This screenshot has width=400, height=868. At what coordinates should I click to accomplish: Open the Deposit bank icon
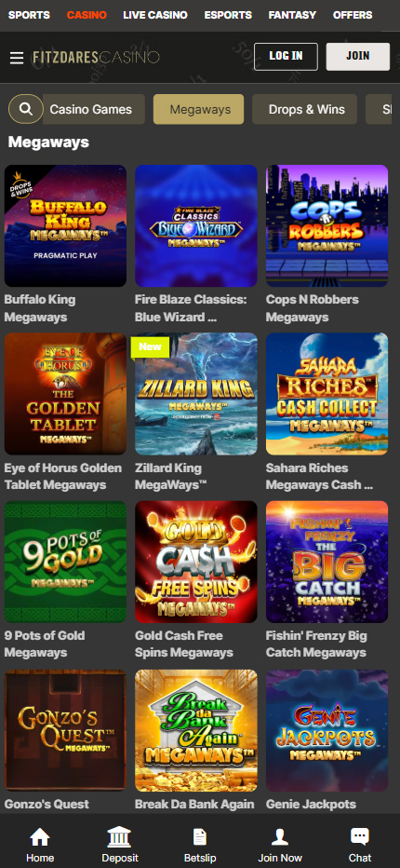120,837
